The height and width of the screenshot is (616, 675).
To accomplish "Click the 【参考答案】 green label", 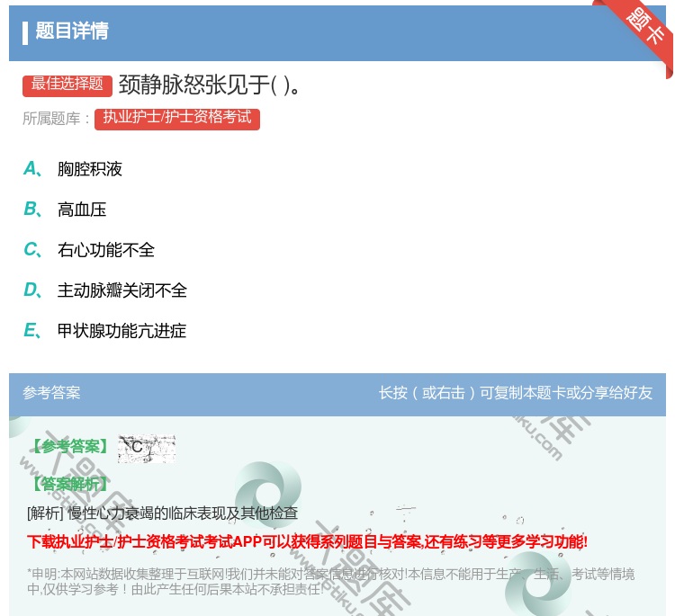I will [70, 447].
